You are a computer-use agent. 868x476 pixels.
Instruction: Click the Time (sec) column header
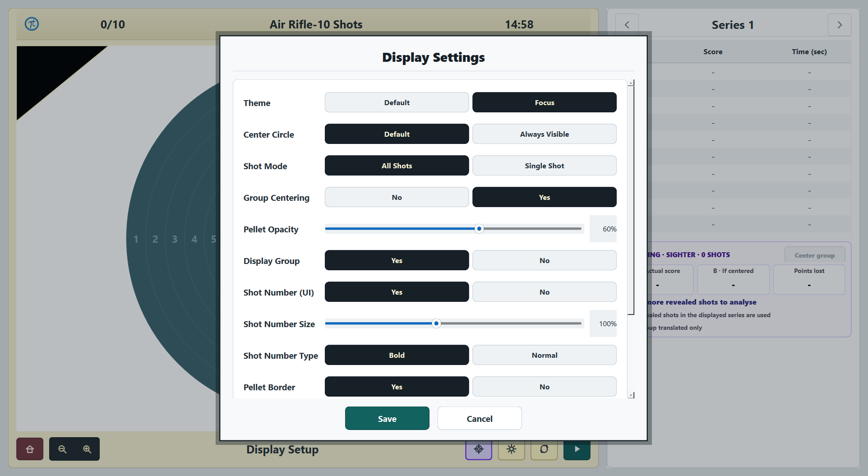[809, 51]
